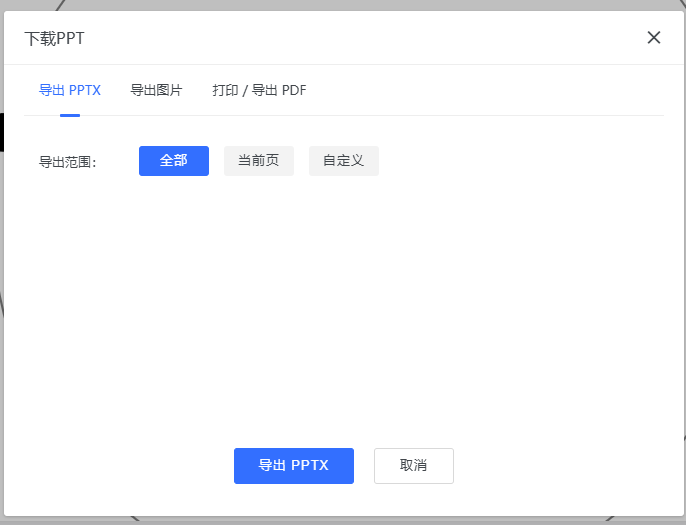Click the blue 导出 PPTX button
The image size is (686, 525).
click(294, 466)
